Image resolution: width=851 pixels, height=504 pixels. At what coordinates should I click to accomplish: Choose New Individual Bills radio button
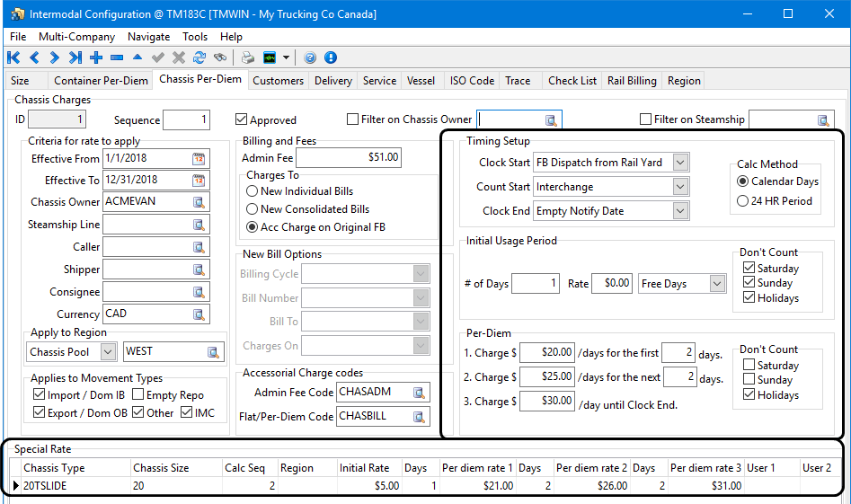click(x=253, y=191)
